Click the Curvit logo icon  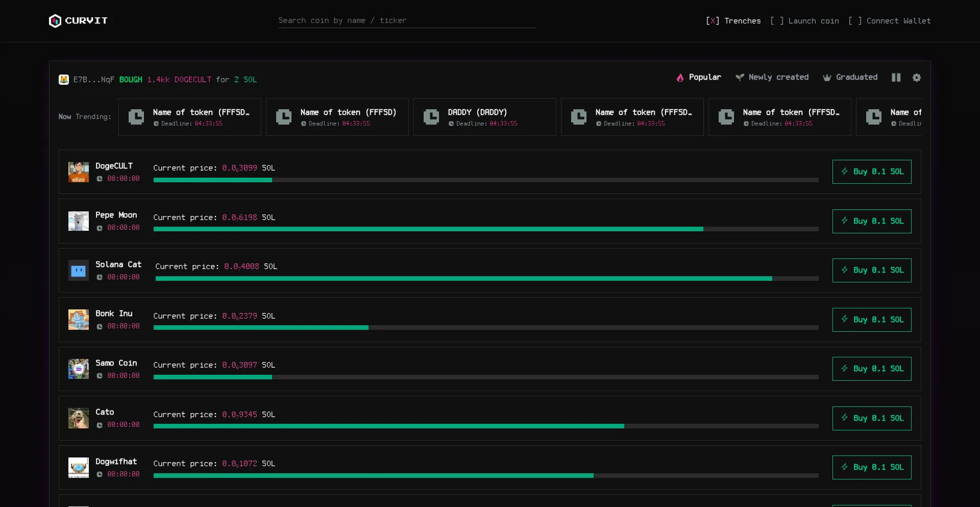click(x=55, y=20)
